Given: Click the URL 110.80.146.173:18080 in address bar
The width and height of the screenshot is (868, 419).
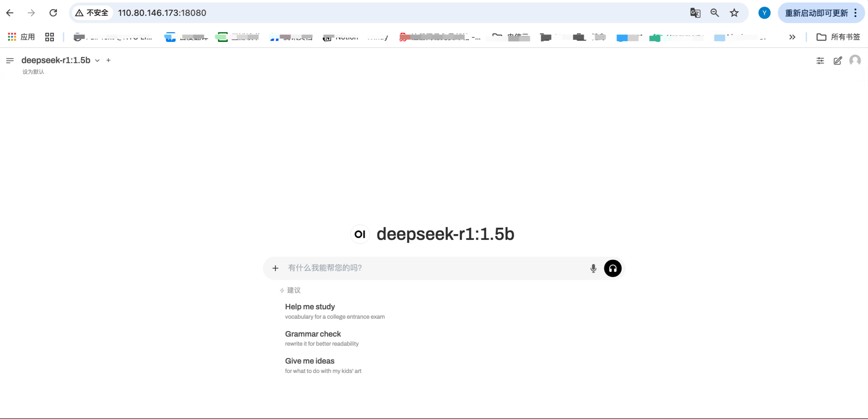Looking at the screenshot, I should click(x=162, y=13).
